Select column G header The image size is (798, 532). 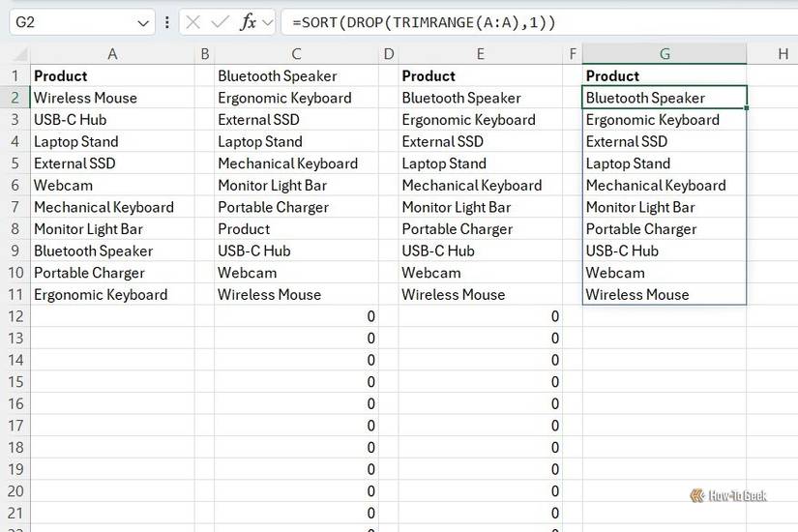coord(665,54)
